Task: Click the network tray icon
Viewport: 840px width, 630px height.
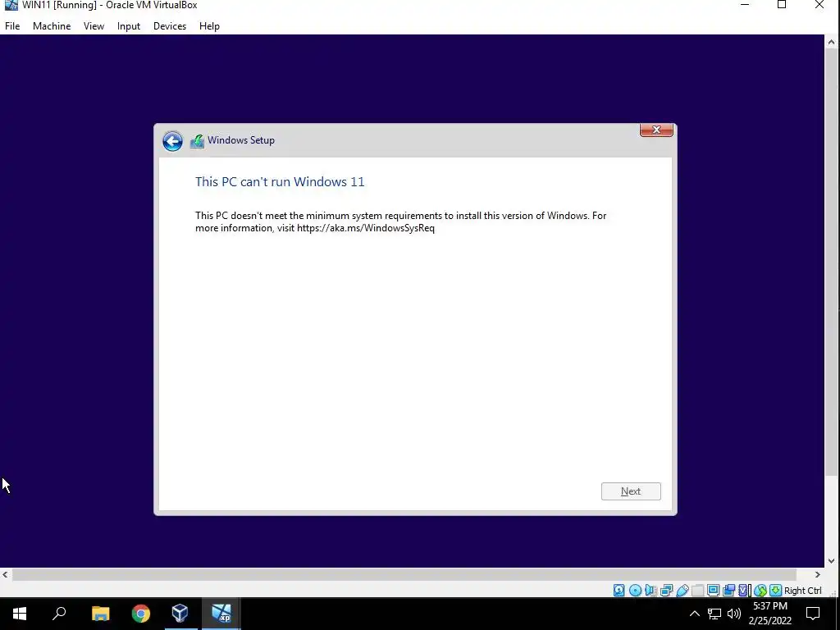Action: tap(714, 614)
